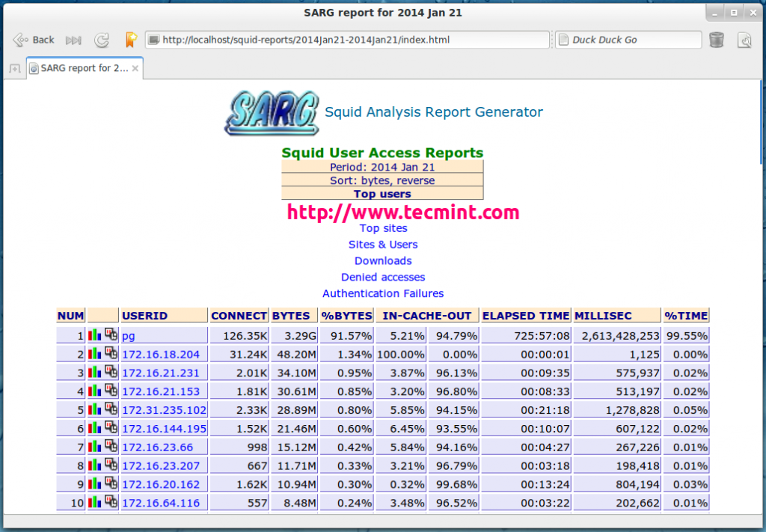Open the bar graph report for user pg

93,334
